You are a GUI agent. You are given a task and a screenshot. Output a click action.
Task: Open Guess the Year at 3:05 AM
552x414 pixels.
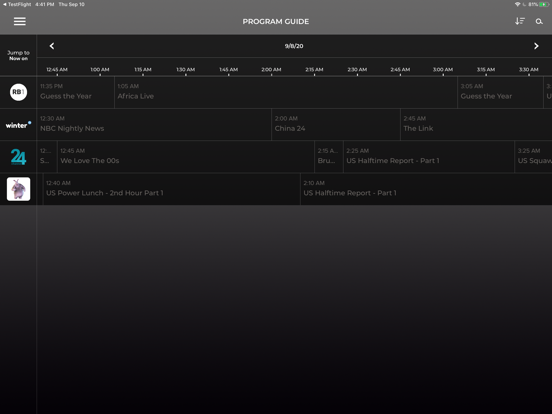coord(500,92)
